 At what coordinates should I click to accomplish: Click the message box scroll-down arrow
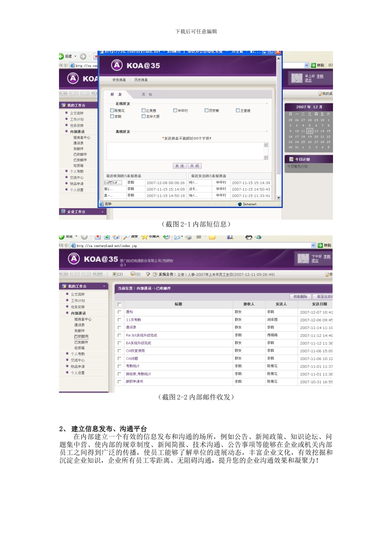point(266,157)
